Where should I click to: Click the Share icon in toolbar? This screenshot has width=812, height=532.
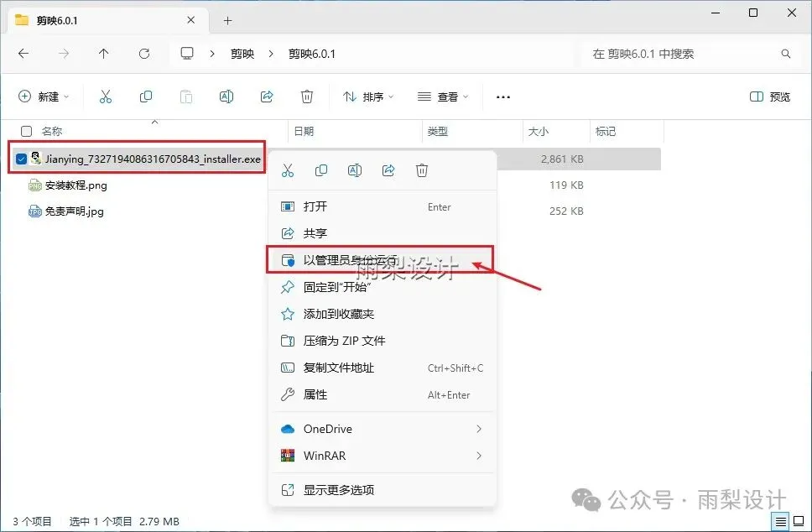tap(267, 96)
